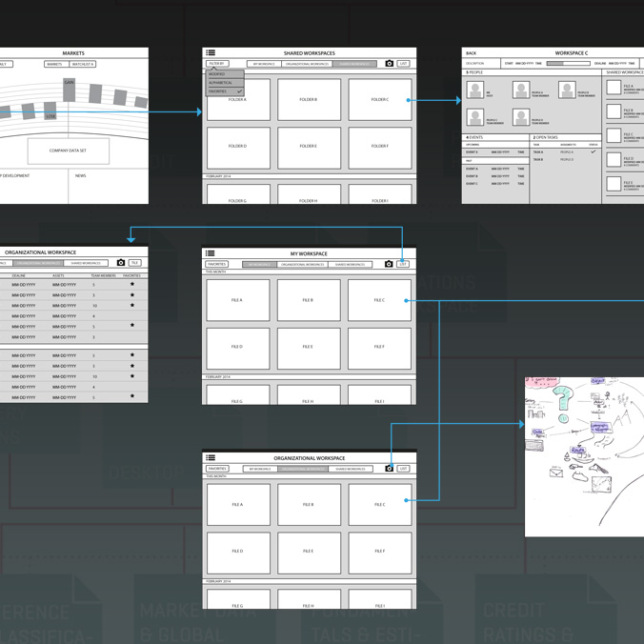Click the camera icon in My Workspace
644x644 pixels.
coord(389,264)
